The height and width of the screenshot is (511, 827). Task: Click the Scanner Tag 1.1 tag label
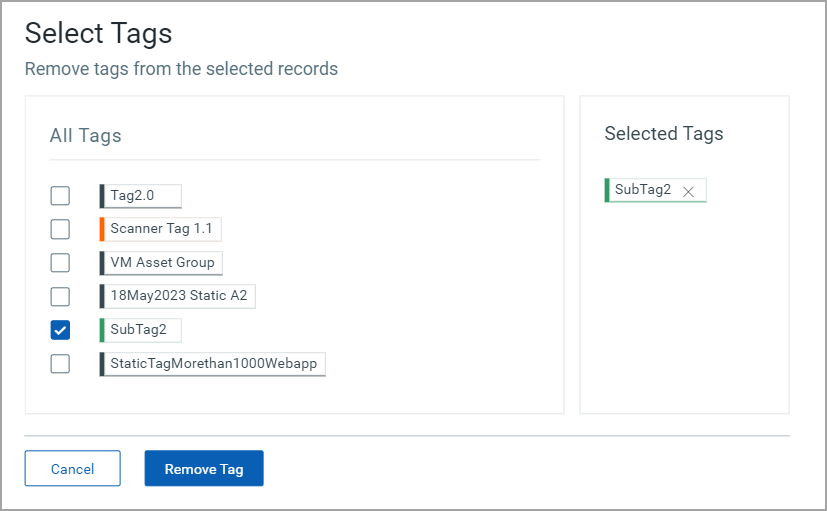[x=160, y=229]
